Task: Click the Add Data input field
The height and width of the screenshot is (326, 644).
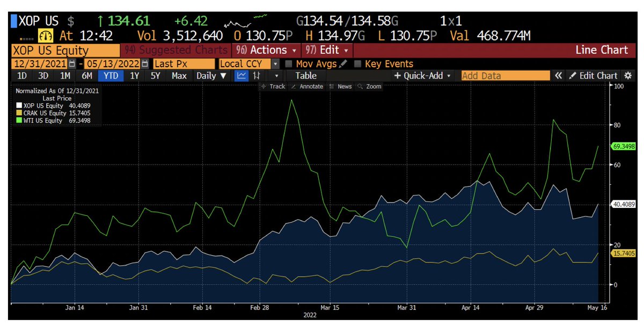Action: point(506,76)
